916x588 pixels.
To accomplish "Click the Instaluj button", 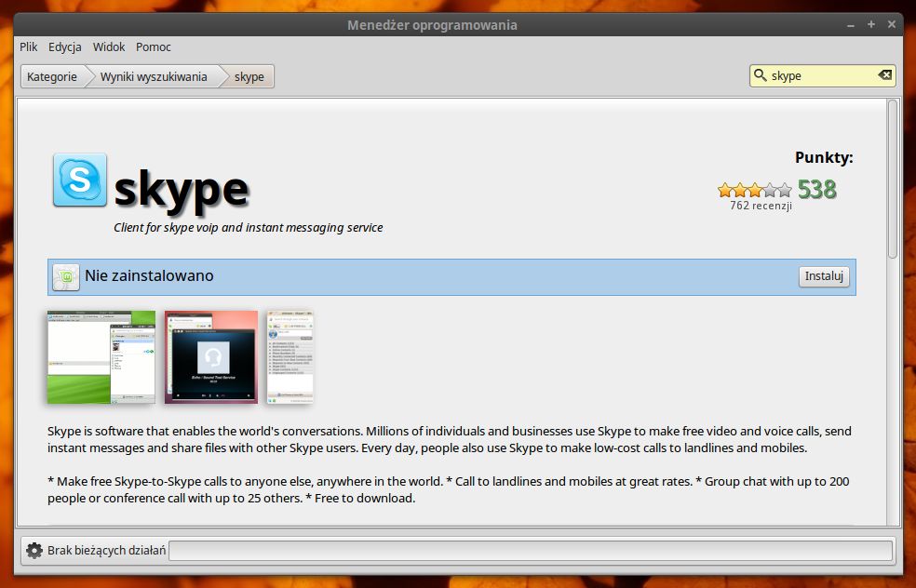I will [x=824, y=276].
